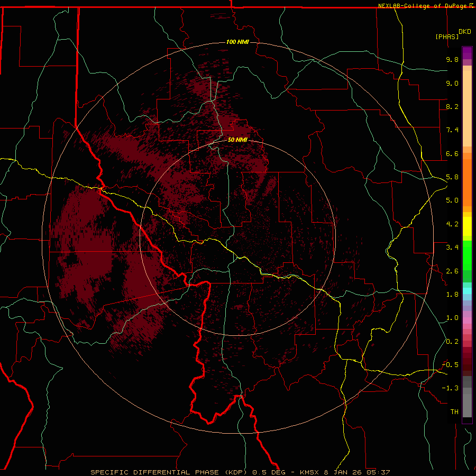Click the 8.2 scale value
This screenshot has width=476, height=476.
[x=452, y=106]
